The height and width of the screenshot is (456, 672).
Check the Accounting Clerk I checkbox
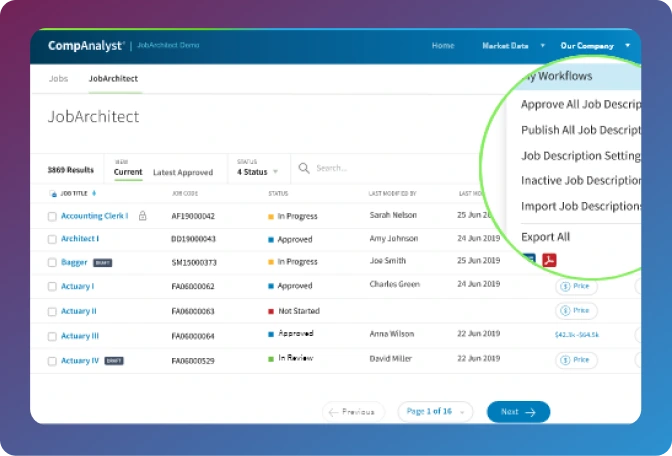click(52, 216)
